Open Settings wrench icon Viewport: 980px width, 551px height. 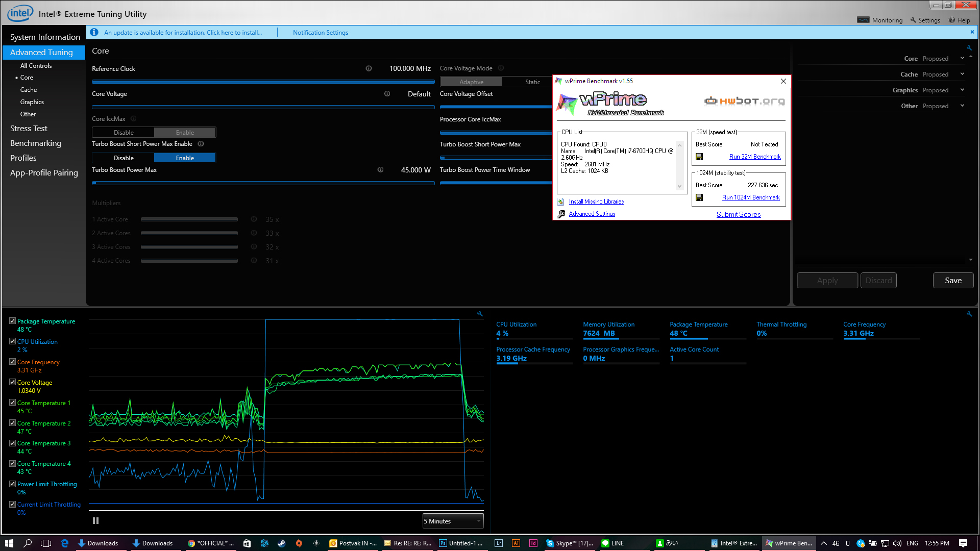tap(913, 20)
